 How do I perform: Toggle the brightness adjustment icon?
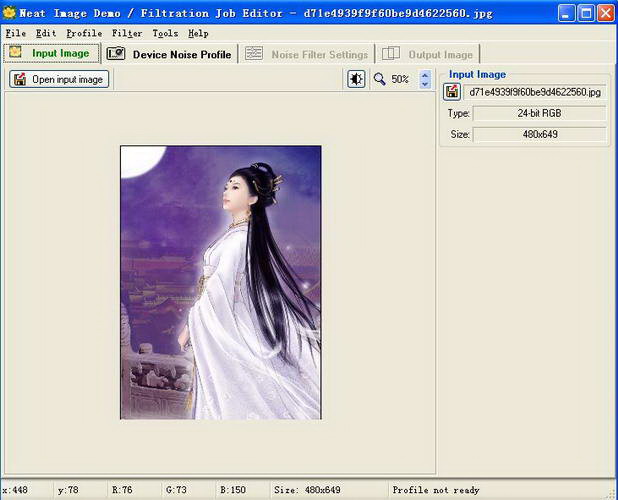[356, 79]
